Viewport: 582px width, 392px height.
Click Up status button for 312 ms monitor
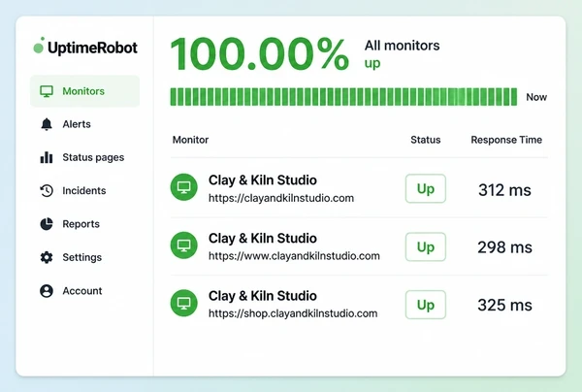coord(426,188)
